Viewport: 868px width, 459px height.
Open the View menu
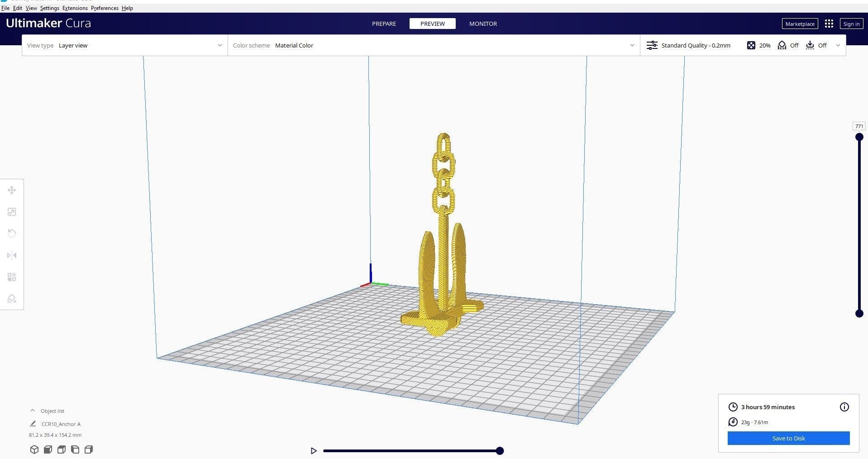pyautogui.click(x=31, y=8)
